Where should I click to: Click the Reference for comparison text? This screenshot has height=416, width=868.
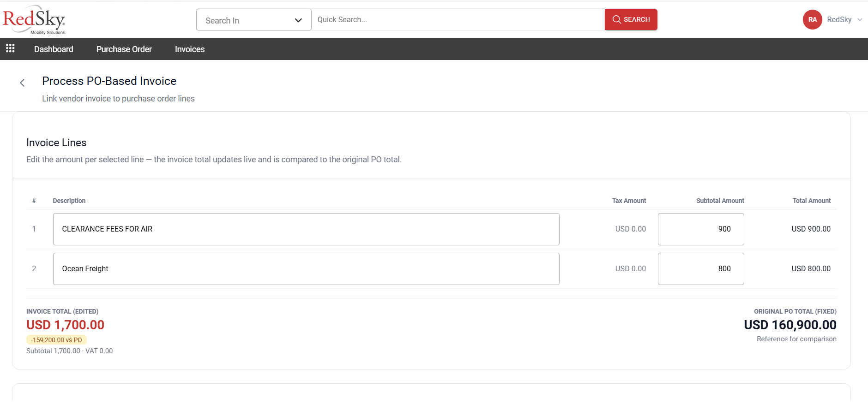[796, 339]
